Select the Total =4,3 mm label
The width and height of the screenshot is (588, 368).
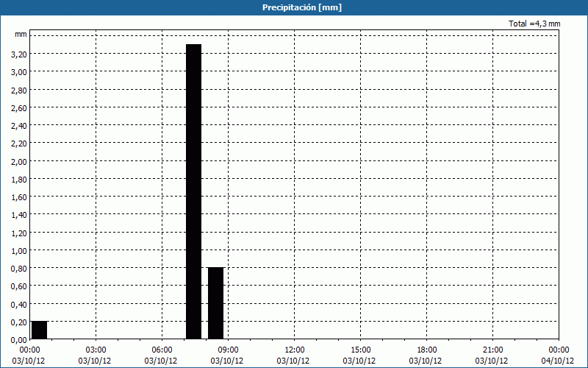click(x=534, y=24)
